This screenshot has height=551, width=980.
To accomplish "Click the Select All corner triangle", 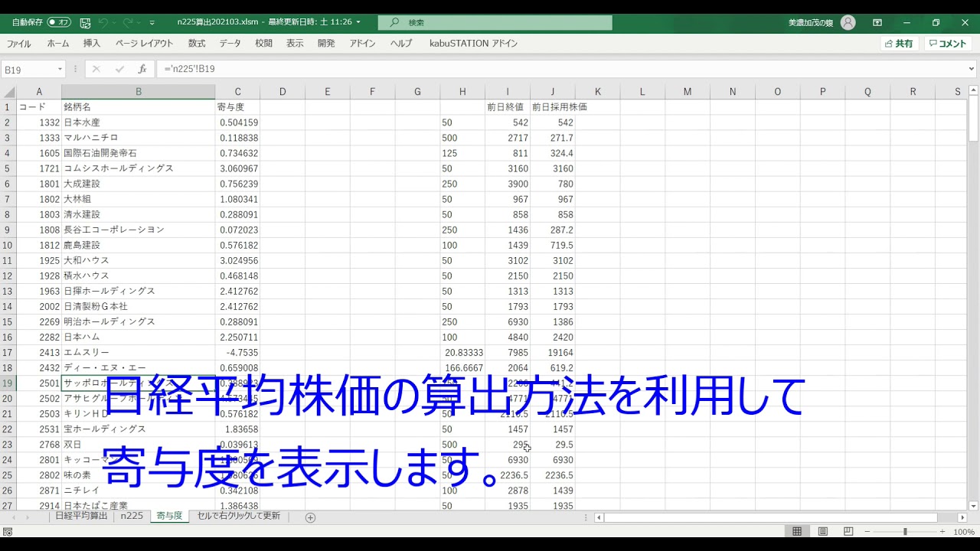I will (8, 92).
